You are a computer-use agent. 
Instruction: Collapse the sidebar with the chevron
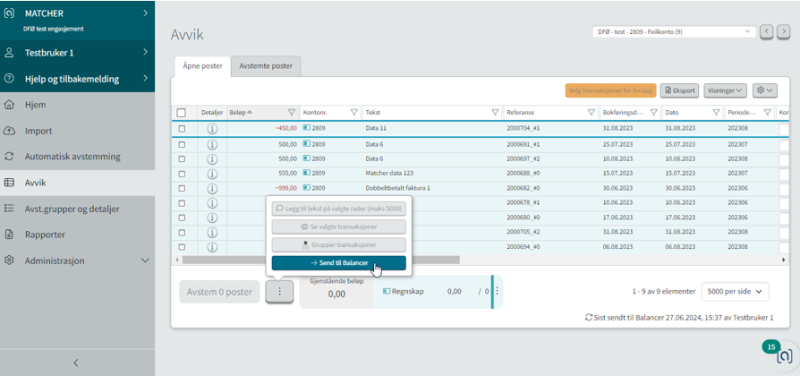[77, 363]
